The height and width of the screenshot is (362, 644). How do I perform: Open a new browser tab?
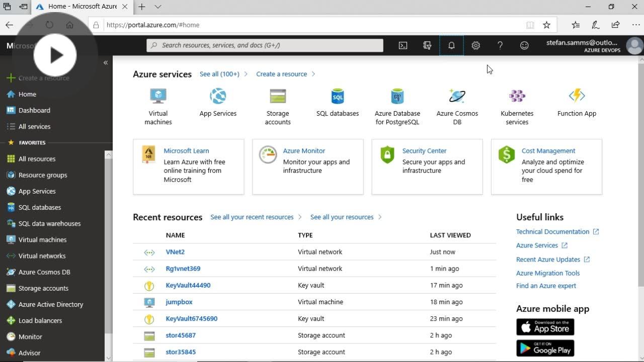(142, 7)
